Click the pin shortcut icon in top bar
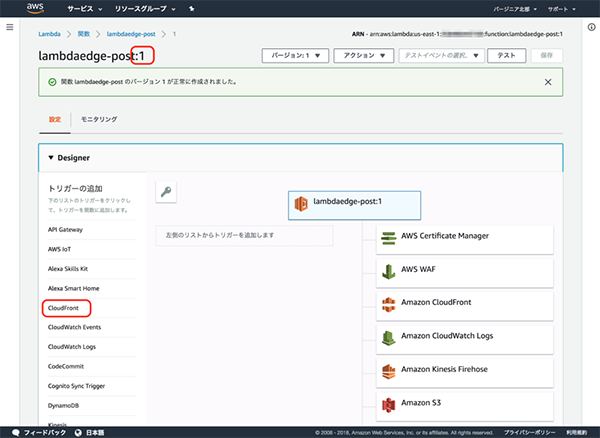This screenshot has width=600, height=438. [x=192, y=8]
